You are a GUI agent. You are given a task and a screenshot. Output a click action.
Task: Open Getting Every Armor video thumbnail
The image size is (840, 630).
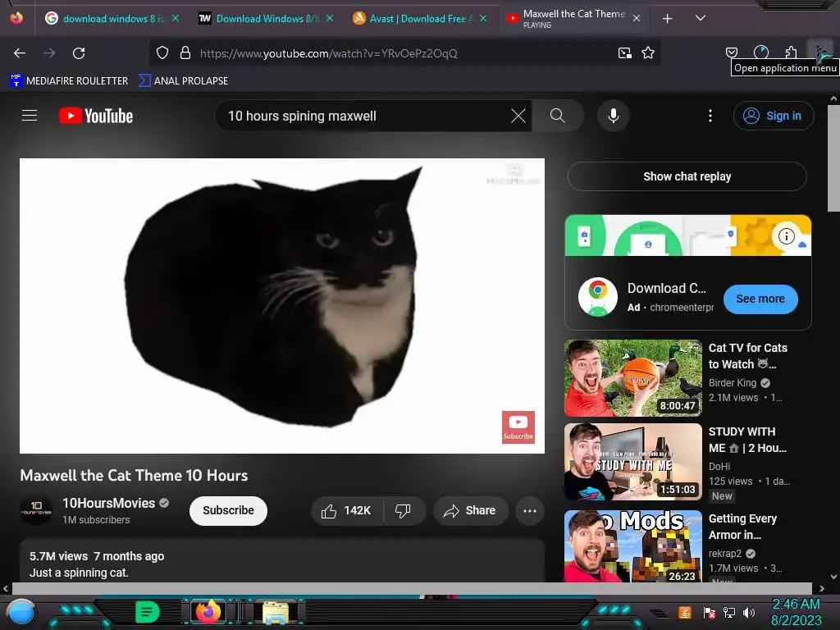pyautogui.click(x=632, y=546)
